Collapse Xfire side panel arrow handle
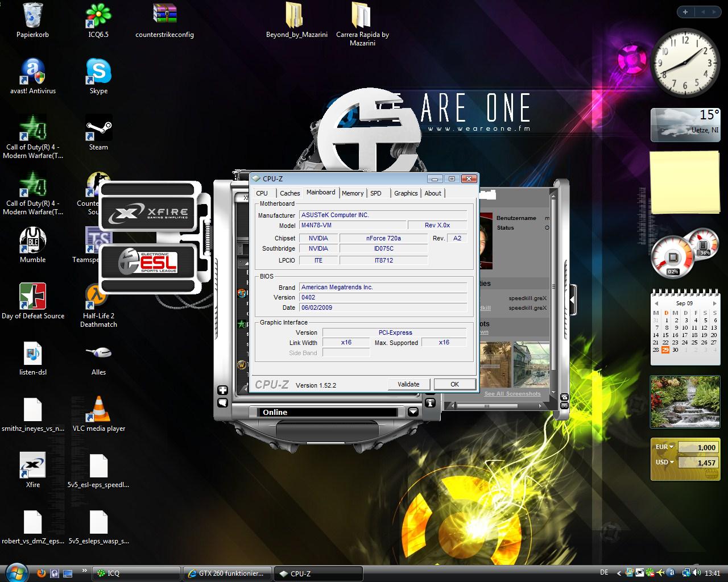Viewport: 728px width, 582px height. click(573, 299)
